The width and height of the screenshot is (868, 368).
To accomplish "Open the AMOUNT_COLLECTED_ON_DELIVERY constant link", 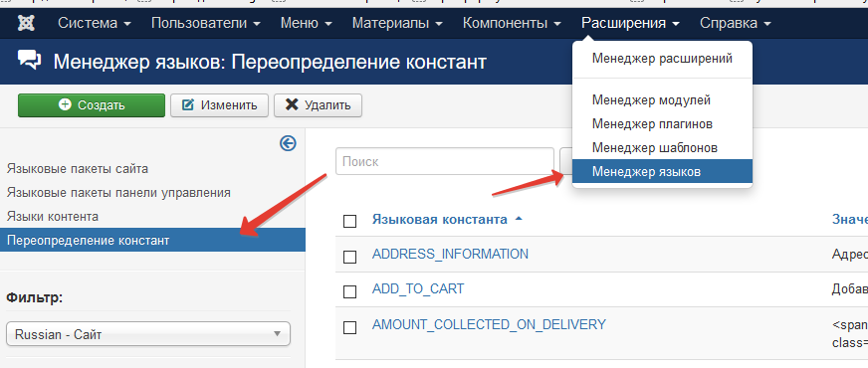I will (x=489, y=324).
